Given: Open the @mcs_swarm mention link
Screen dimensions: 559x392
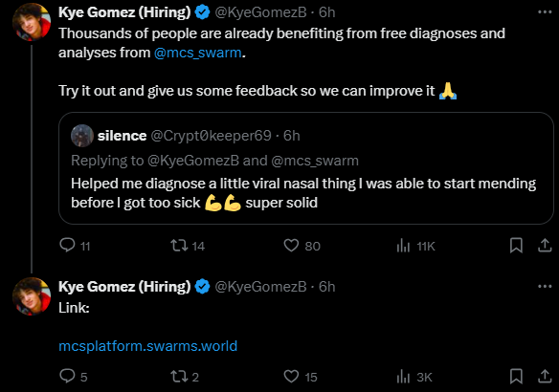Looking at the screenshot, I should point(198,53).
